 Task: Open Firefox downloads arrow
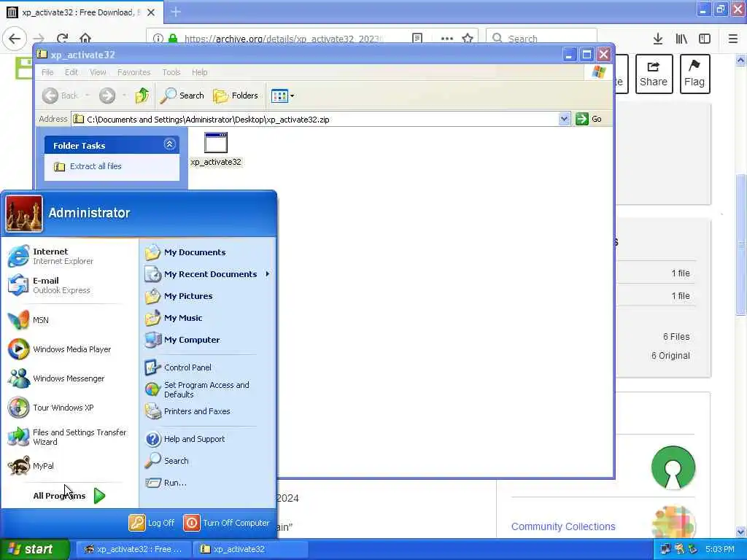coord(657,39)
